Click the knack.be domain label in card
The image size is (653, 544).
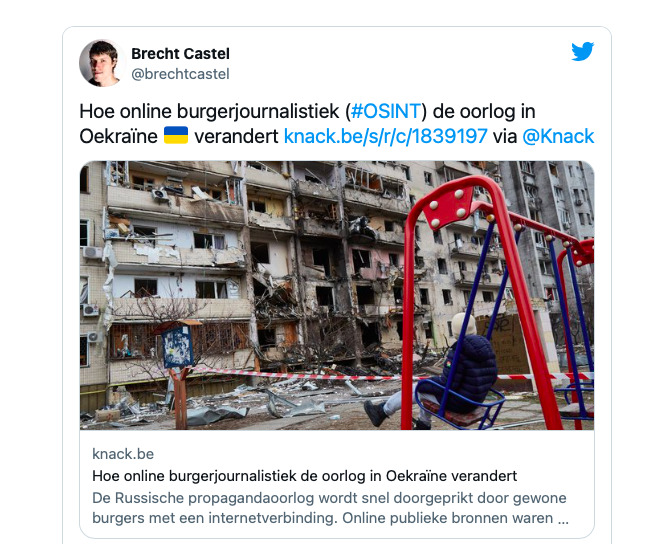[123, 454]
